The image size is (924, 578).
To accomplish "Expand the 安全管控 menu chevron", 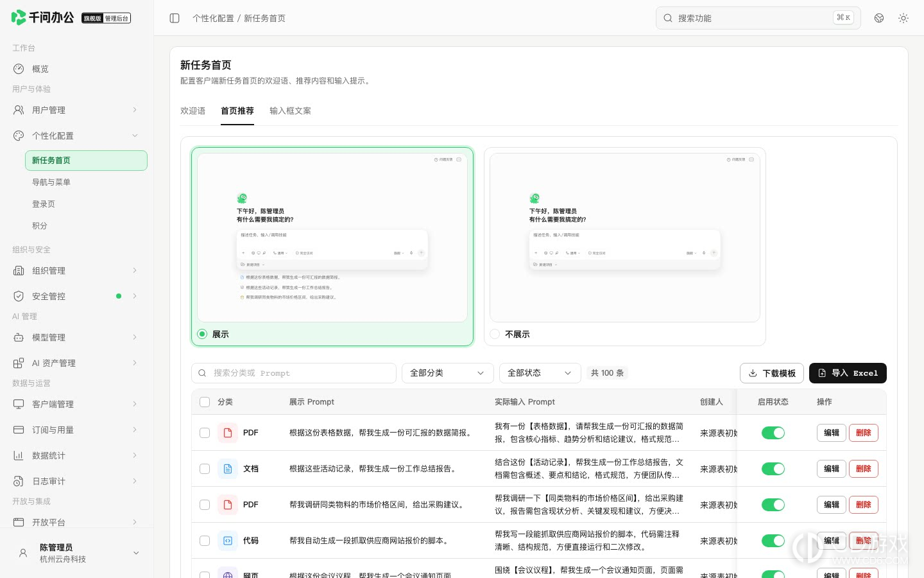I will click(x=135, y=296).
